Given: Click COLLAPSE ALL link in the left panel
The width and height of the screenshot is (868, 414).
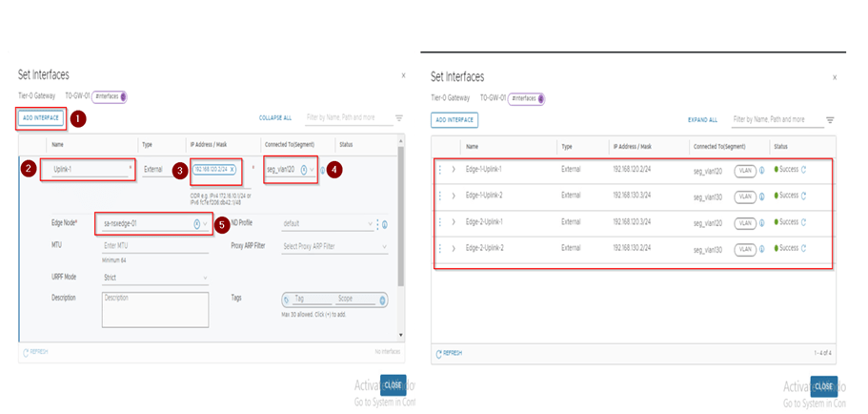Looking at the screenshot, I should coord(274,118).
